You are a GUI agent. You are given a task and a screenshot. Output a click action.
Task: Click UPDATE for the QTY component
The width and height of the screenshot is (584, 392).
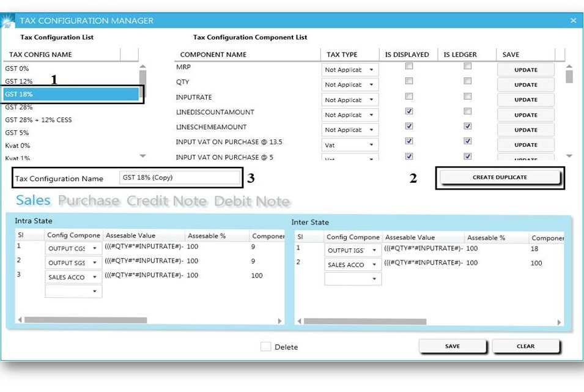pyautogui.click(x=525, y=84)
